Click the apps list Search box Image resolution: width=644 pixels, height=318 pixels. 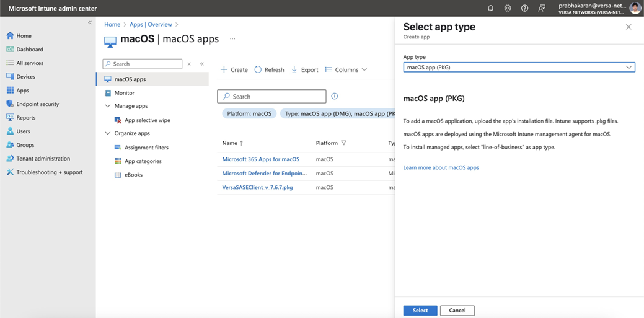[x=271, y=97]
